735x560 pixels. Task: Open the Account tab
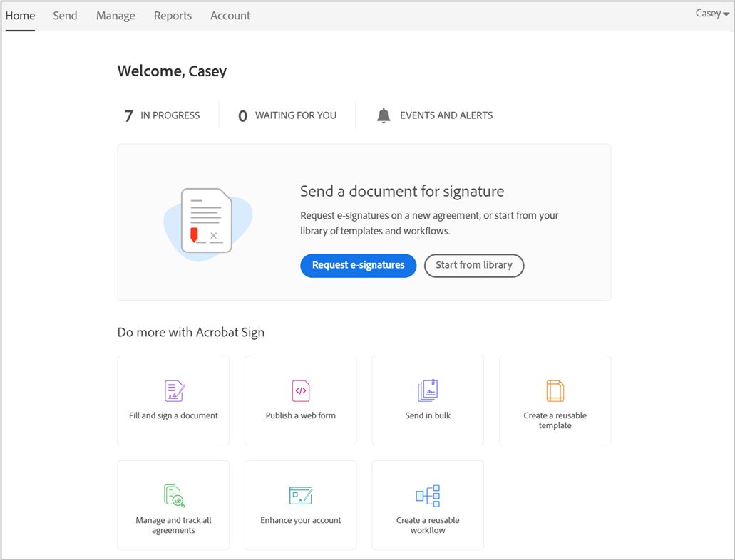[x=230, y=16]
